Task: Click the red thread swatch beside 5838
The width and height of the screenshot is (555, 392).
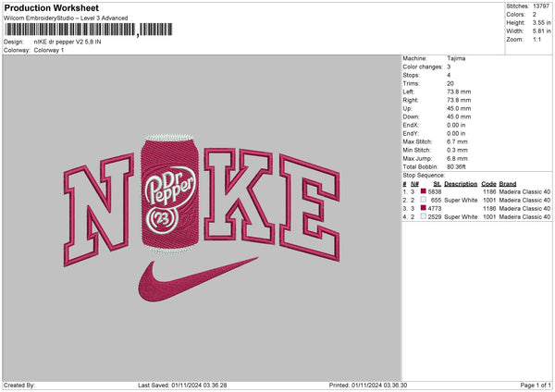Action: (424, 191)
